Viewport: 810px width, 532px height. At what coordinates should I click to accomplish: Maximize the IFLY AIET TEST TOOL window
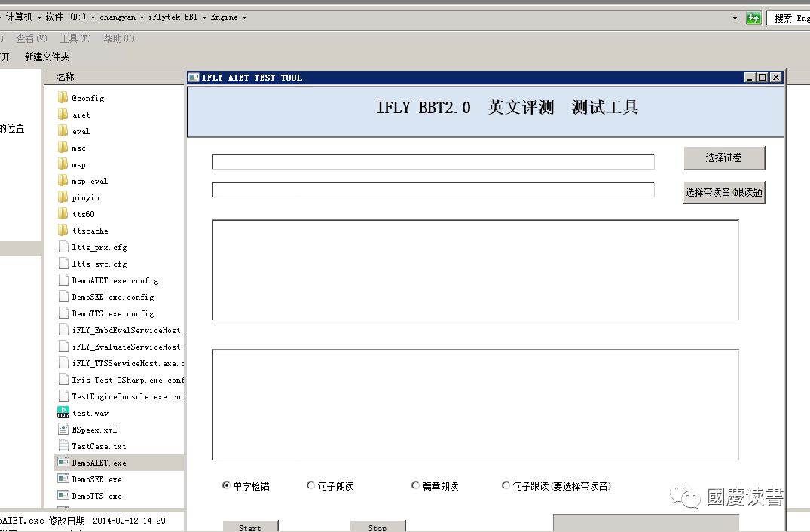click(x=762, y=78)
